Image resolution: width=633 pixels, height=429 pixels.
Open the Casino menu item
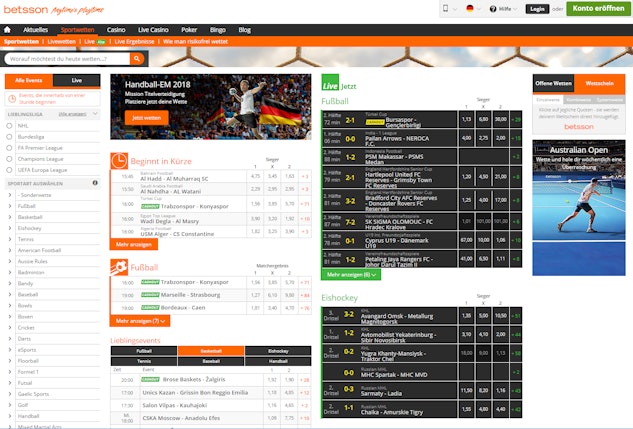click(x=116, y=29)
